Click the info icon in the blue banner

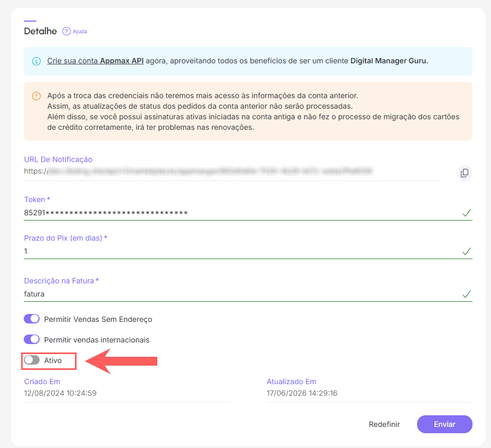tap(36, 61)
